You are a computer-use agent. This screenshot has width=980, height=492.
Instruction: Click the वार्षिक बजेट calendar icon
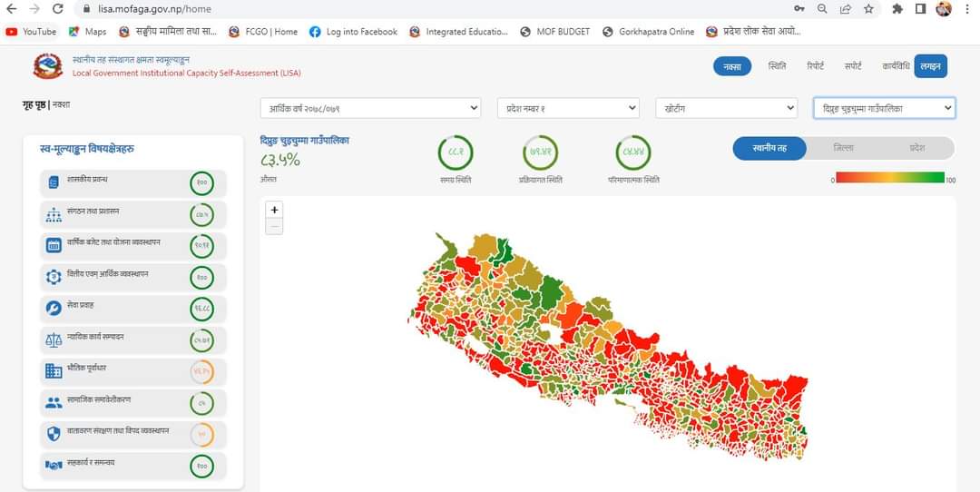pyautogui.click(x=54, y=246)
